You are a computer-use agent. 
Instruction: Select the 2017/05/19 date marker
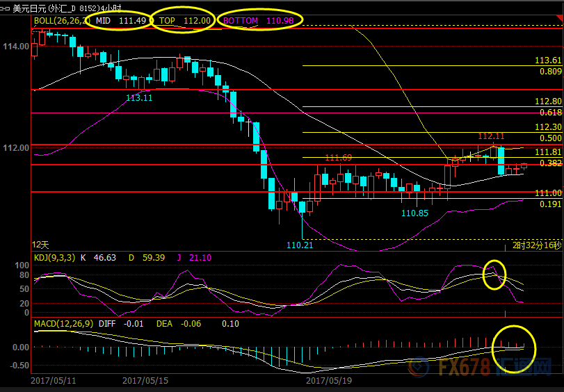click(329, 382)
